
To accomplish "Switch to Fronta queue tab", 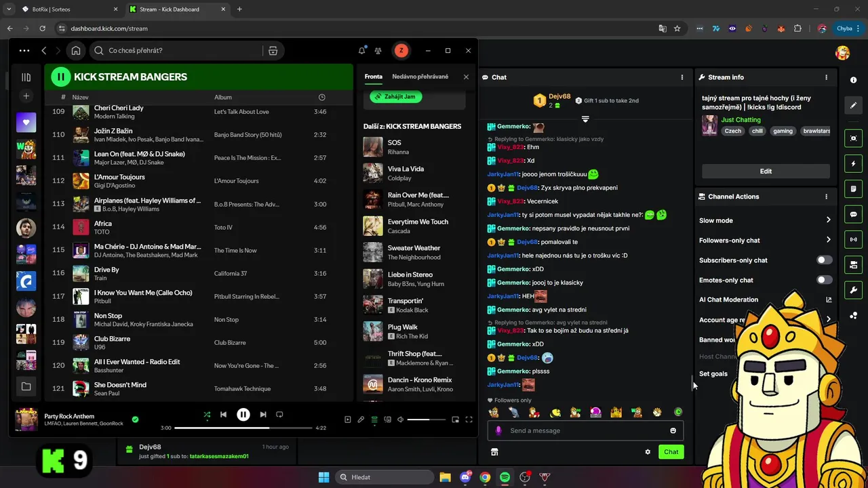I will 374,77.
